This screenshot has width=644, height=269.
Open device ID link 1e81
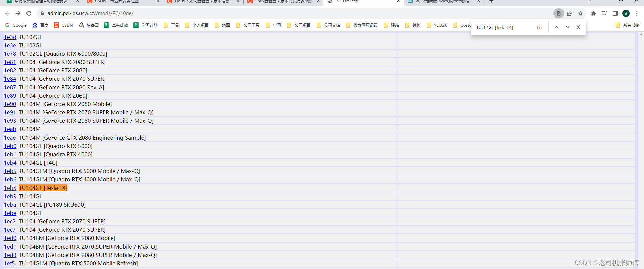point(10,62)
